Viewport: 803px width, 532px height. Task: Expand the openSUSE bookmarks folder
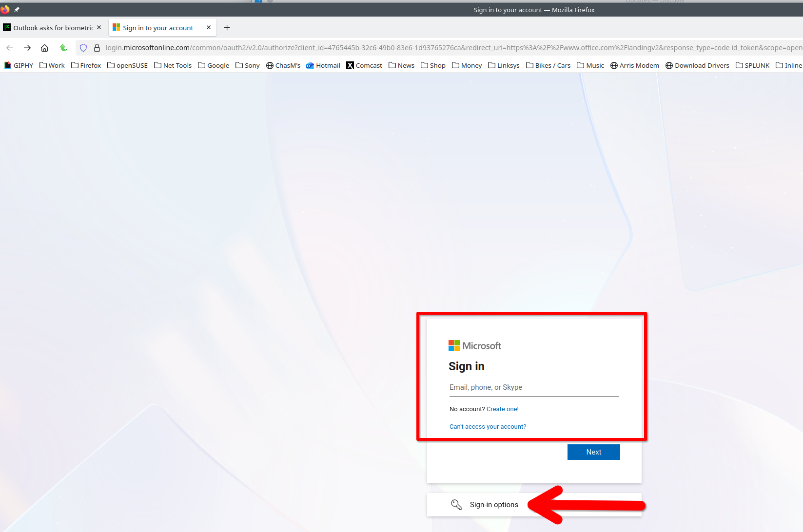click(x=127, y=65)
